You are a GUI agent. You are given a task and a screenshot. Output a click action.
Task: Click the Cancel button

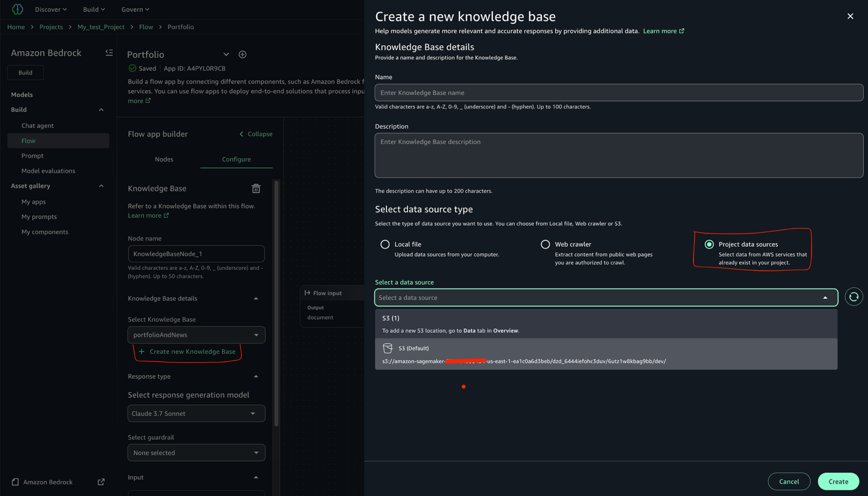click(x=789, y=481)
